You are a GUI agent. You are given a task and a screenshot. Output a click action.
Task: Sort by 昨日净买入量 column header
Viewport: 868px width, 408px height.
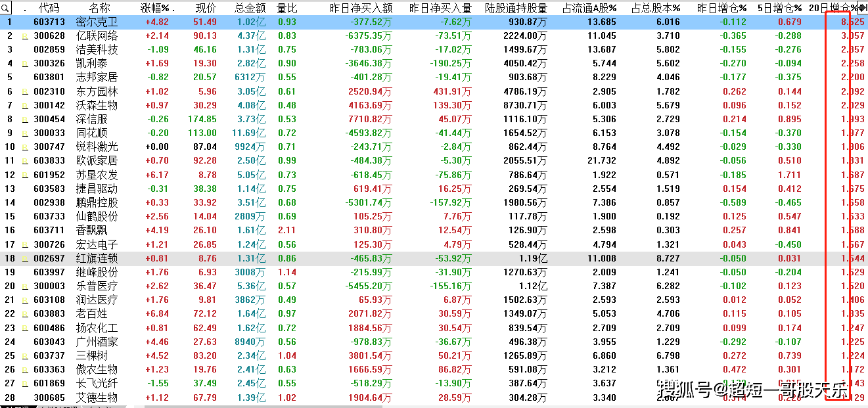point(440,8)
